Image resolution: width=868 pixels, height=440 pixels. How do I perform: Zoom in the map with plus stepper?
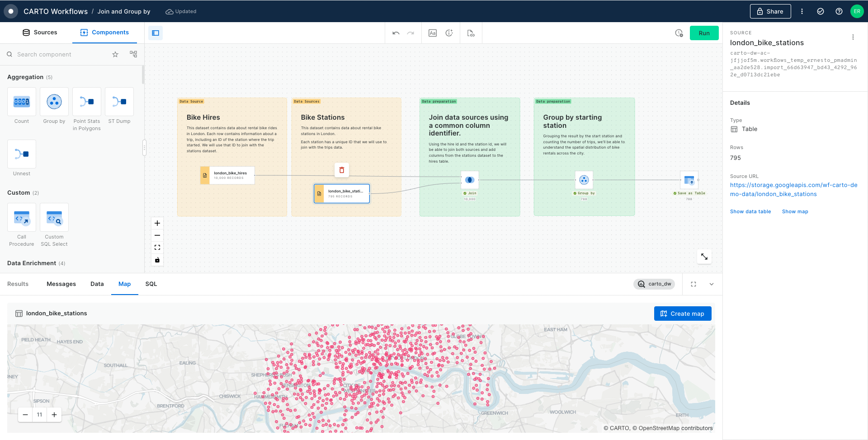pyautogui.click(x=54, y=415)
